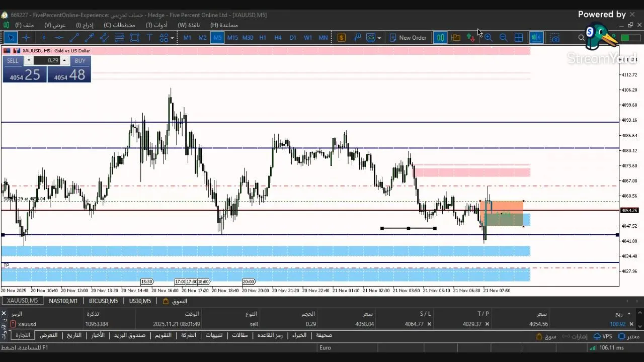Open the مساعدة (H) menu
Viewport: 644px width, 362px height.
(x=224, y=25)
